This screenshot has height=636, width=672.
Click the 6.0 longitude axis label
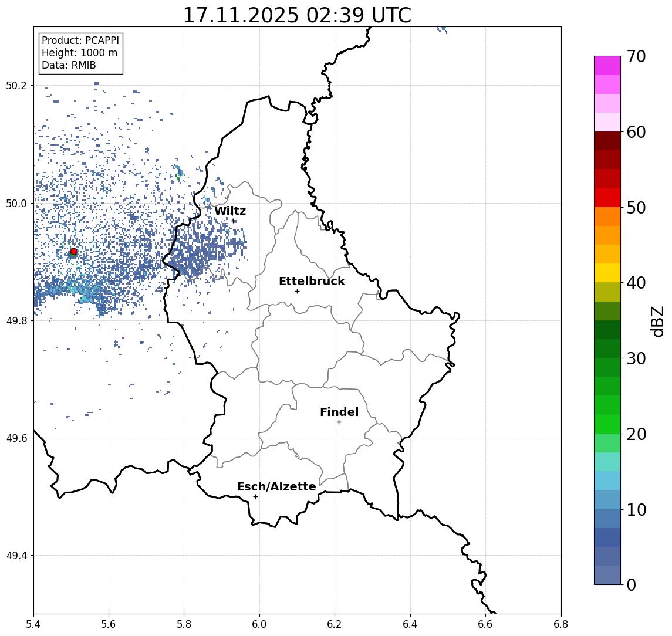[259, 624]
